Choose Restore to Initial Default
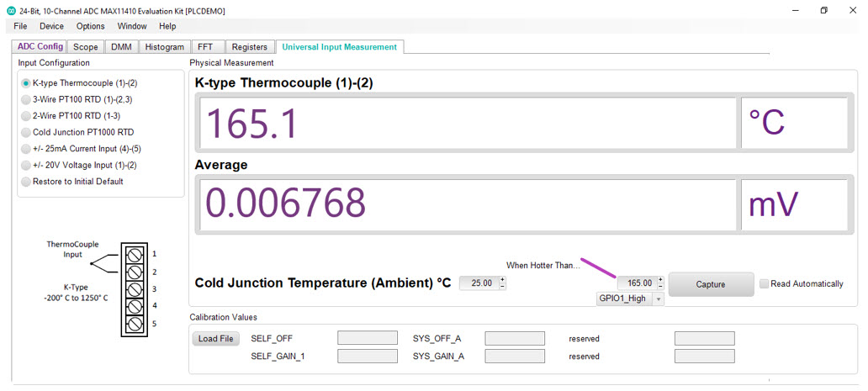 click(x=72, y=182)
